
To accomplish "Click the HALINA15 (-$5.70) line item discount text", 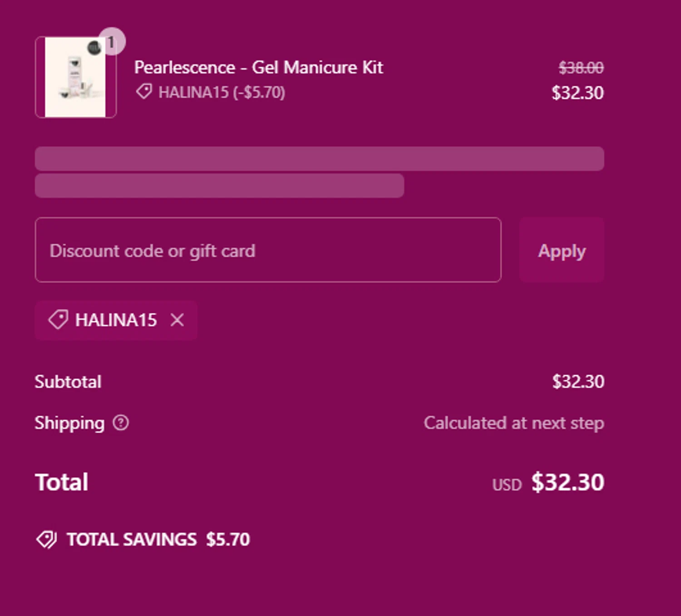I will 222,93.
